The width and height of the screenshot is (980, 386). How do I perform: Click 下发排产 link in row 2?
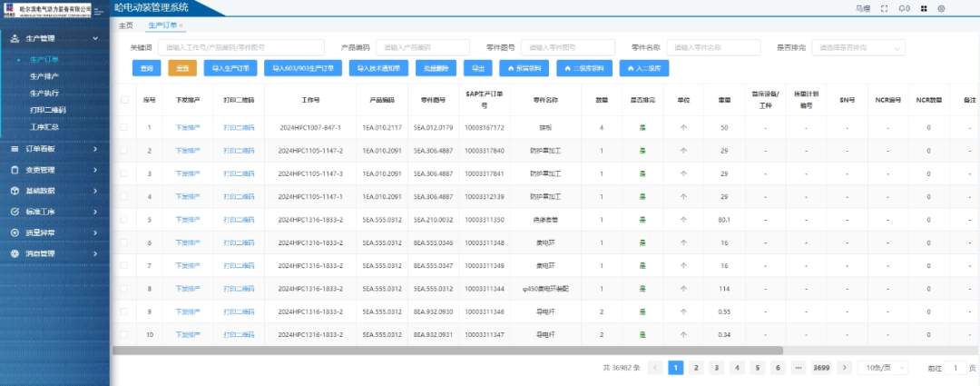coord(187,150)
